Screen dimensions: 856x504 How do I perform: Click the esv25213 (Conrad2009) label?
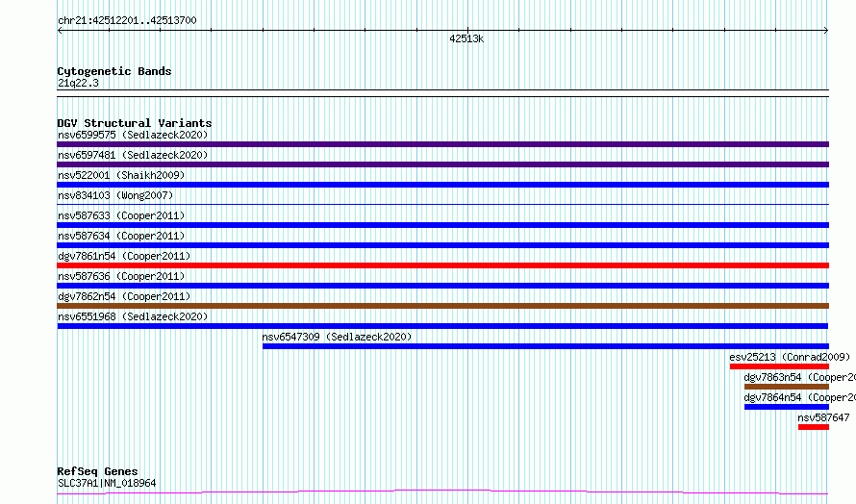pyautogui.click(x=790, y=357)
